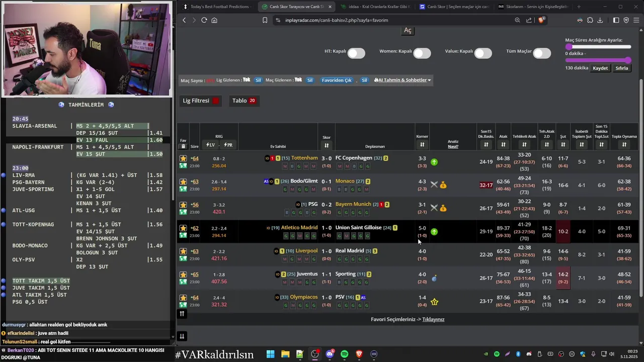This screenshot has height=362, width=644.
Task: Click yellow star analysis icon in Olympiacos row
Action: [x=435, y=302]
